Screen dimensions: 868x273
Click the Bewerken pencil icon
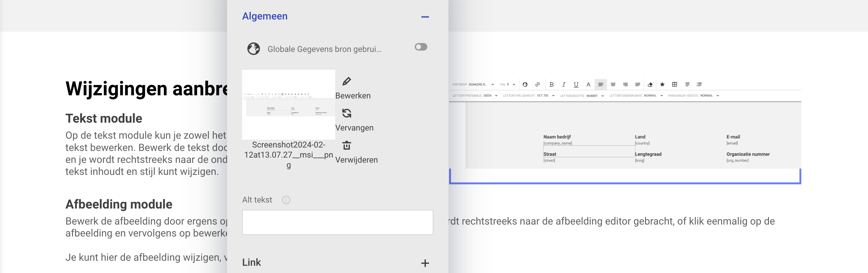(347, 81)
